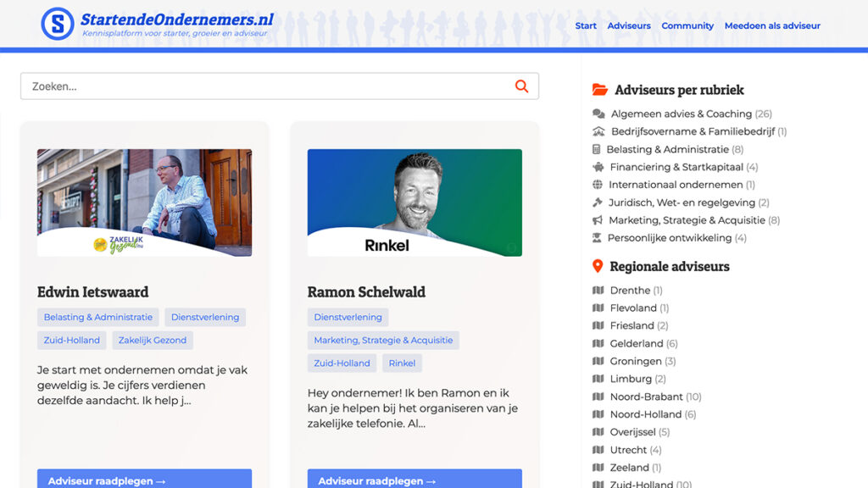Click the chat bubbles icon beside Algemeen advies
Viewport: 868px width, 488px height.
tap(598, 114)
